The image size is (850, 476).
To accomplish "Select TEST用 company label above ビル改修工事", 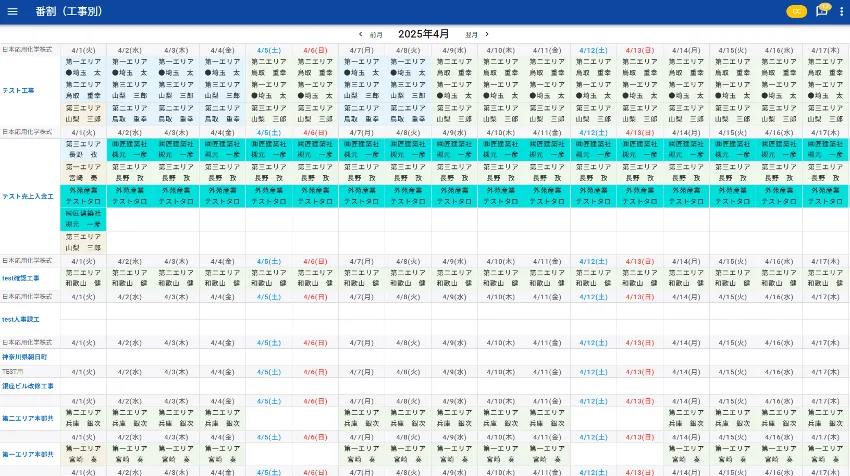I will pos(13,372).
